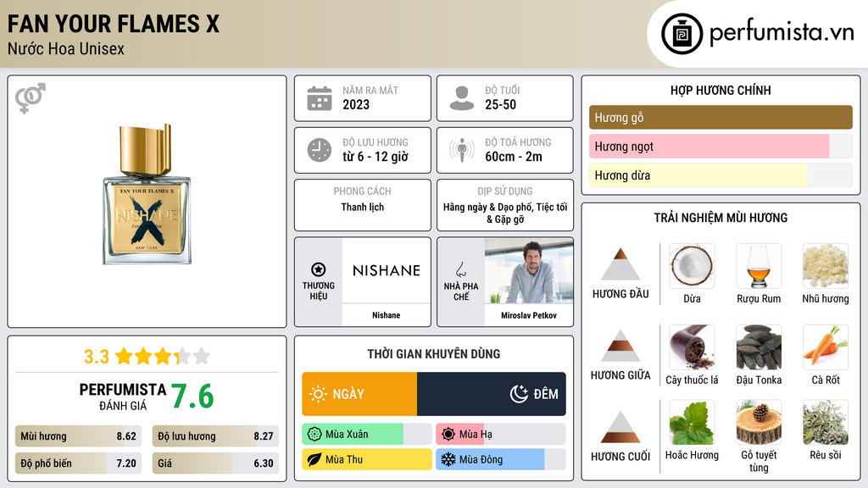Viewport: 868px width, 488px height.
Task: Click the Fan Your Flames X bottle image
Action: [147, 197]
